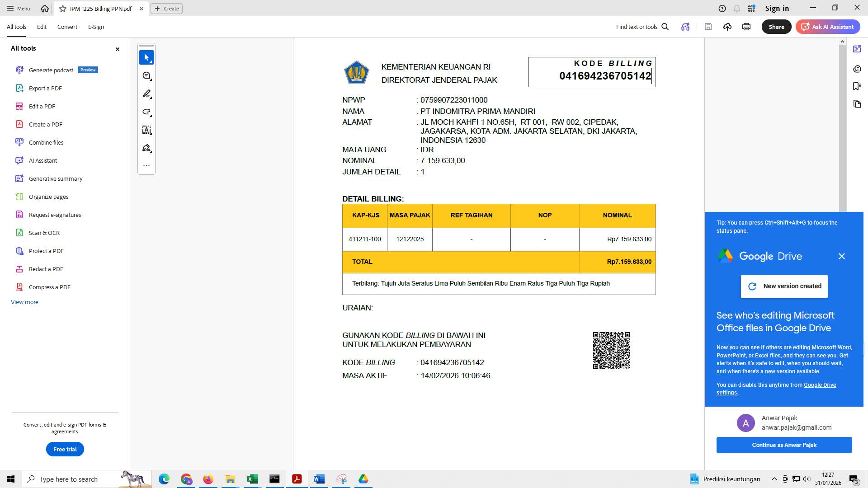Image resolution: width=868 pixels, height=488 pixels.
Task: Switch to the E-Sign tab
Action: 96,27
